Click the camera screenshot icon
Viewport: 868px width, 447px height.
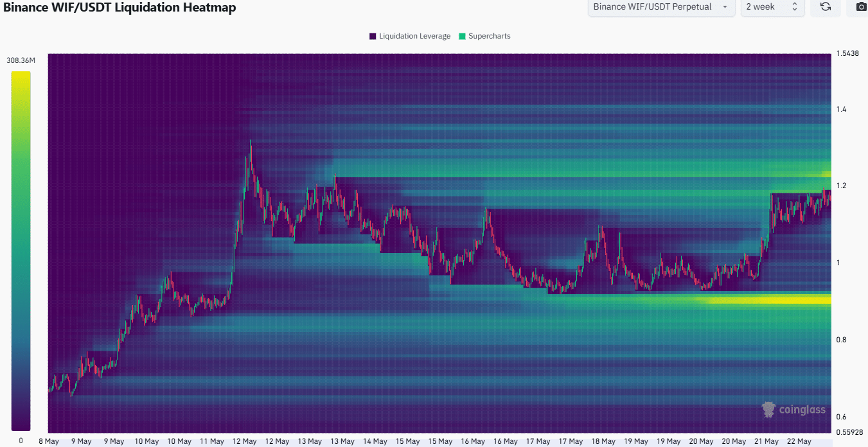click(x=861, y=7)
